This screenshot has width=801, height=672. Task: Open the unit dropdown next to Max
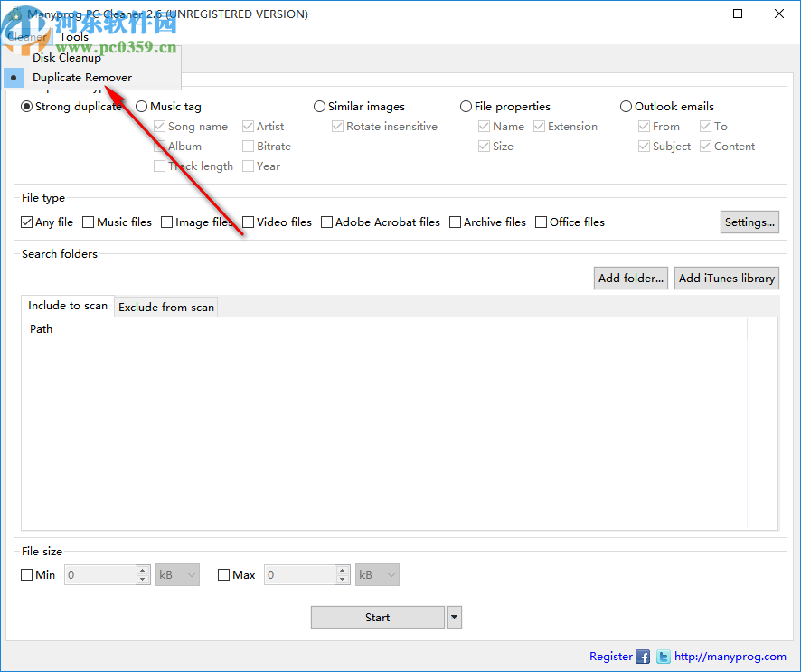click(377, 574)
